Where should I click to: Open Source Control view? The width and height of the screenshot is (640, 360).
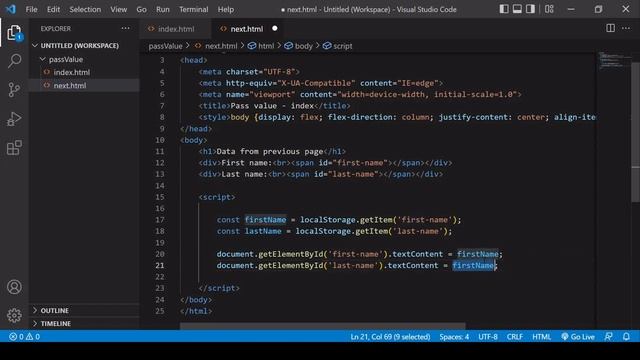(14, 89)
